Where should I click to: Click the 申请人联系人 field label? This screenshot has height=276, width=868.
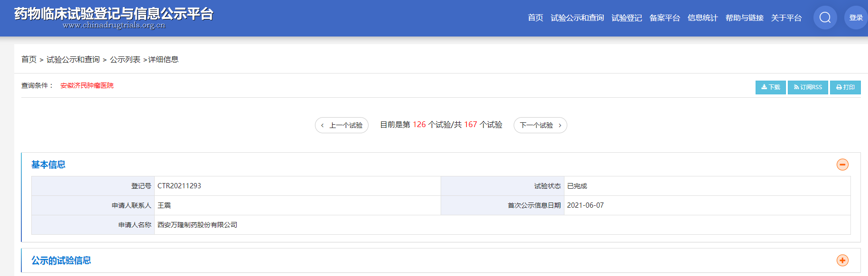coord(131,205)
